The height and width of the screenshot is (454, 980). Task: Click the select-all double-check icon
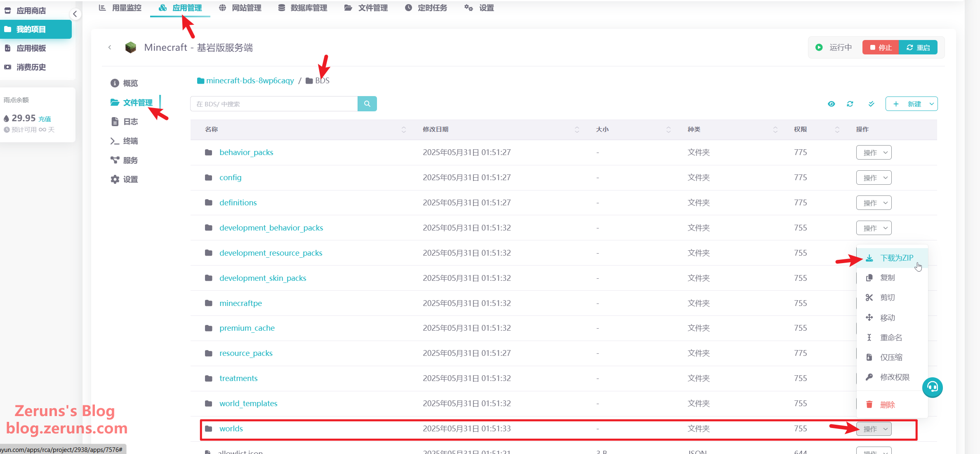point(871,104)
